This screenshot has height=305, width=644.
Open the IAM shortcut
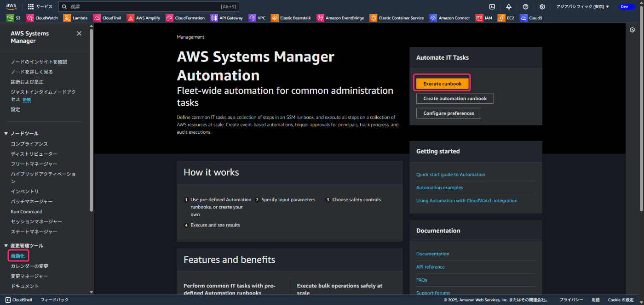coord(484,18)
